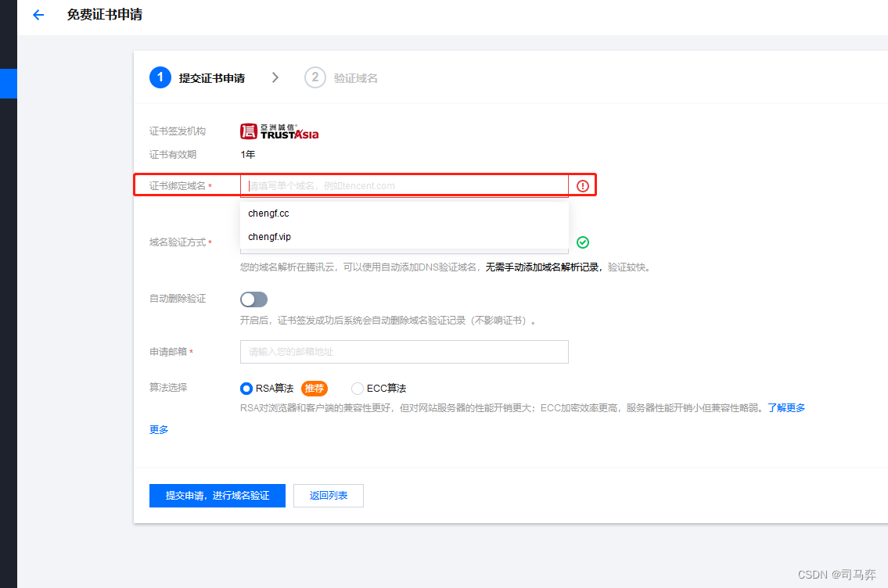Click the green validation checkmark icon
Screen dimensions: 888x588
pyautogui.click(x=583, y=242)
